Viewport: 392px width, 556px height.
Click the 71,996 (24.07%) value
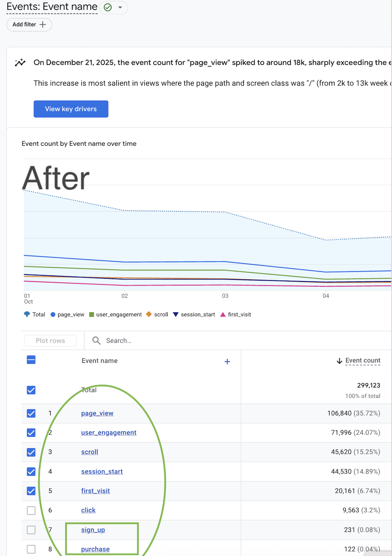click(x=356, y=433)
